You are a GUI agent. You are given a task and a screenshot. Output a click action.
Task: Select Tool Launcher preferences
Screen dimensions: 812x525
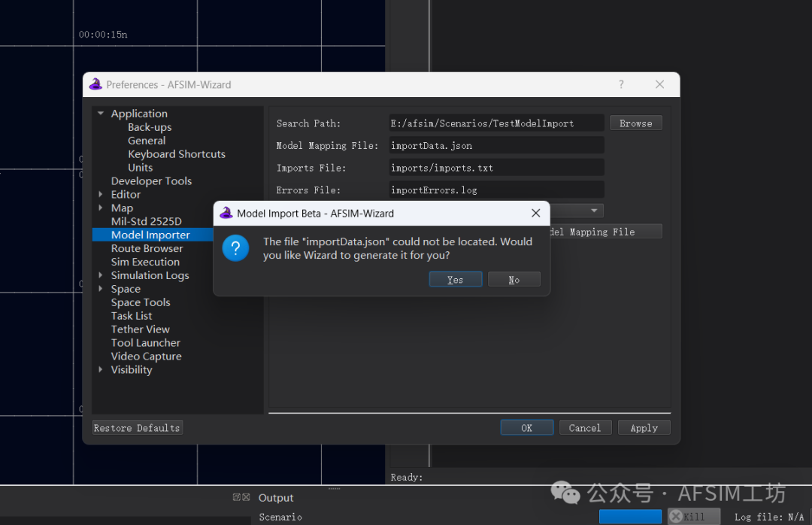146,342
